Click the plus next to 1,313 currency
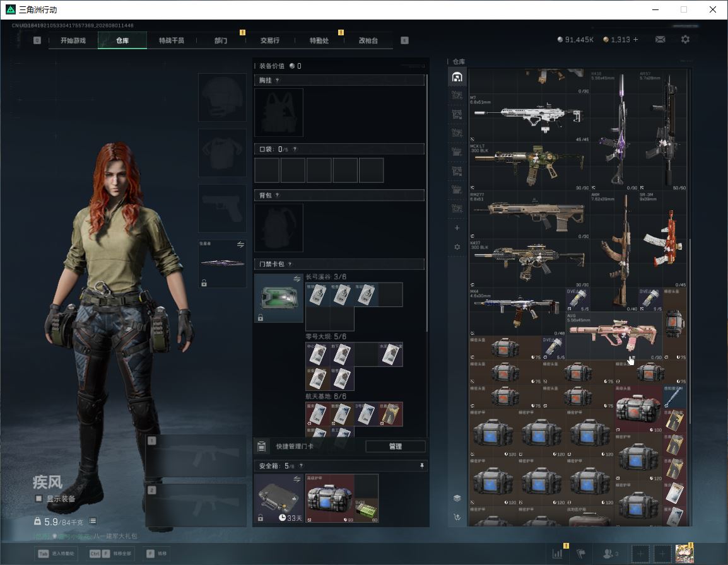Viewport: 728px width, 565px height. point(636,40)
